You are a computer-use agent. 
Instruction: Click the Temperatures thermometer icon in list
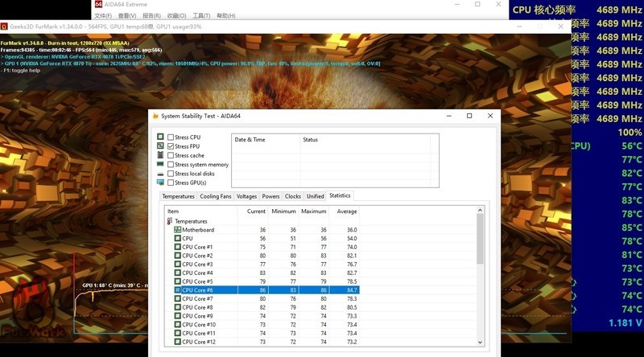coord(170,221)
